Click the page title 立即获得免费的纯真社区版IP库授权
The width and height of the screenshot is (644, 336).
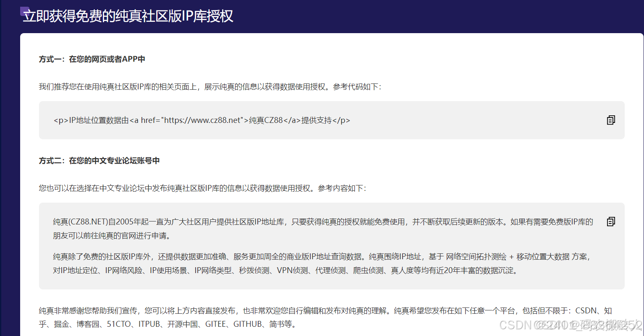(x=128, y=16)
